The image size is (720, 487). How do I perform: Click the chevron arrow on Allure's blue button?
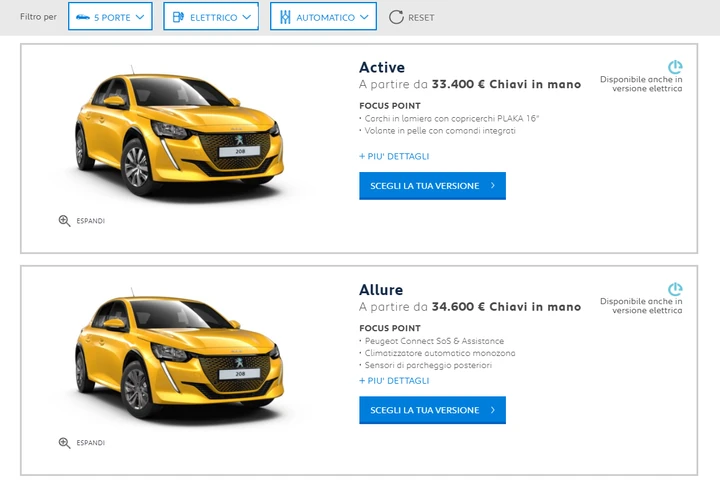coord(493,409)
